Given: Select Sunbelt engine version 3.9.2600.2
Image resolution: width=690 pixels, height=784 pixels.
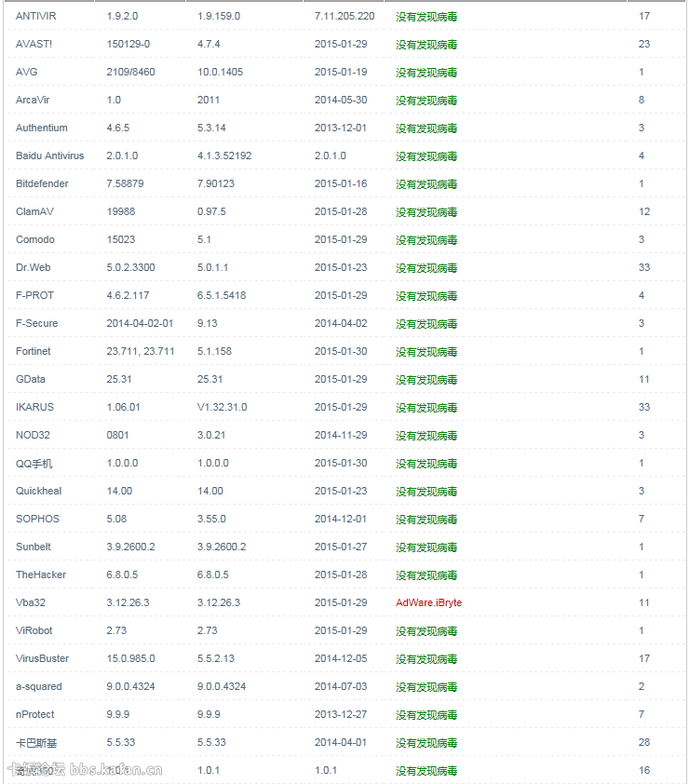Looking at the screenshot, I should [x=222, y=547].
